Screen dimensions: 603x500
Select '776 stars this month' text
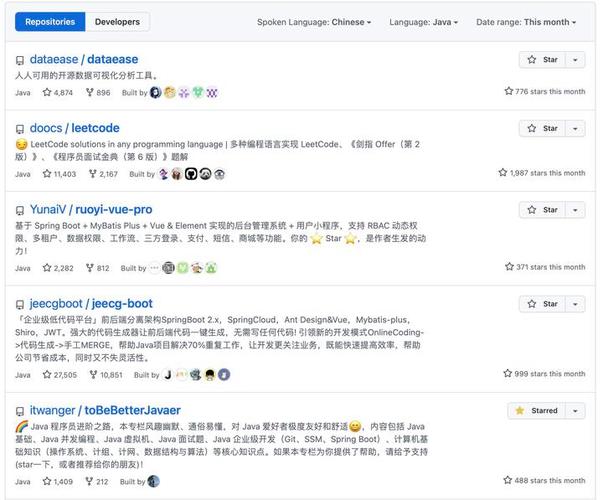(550, 92)
